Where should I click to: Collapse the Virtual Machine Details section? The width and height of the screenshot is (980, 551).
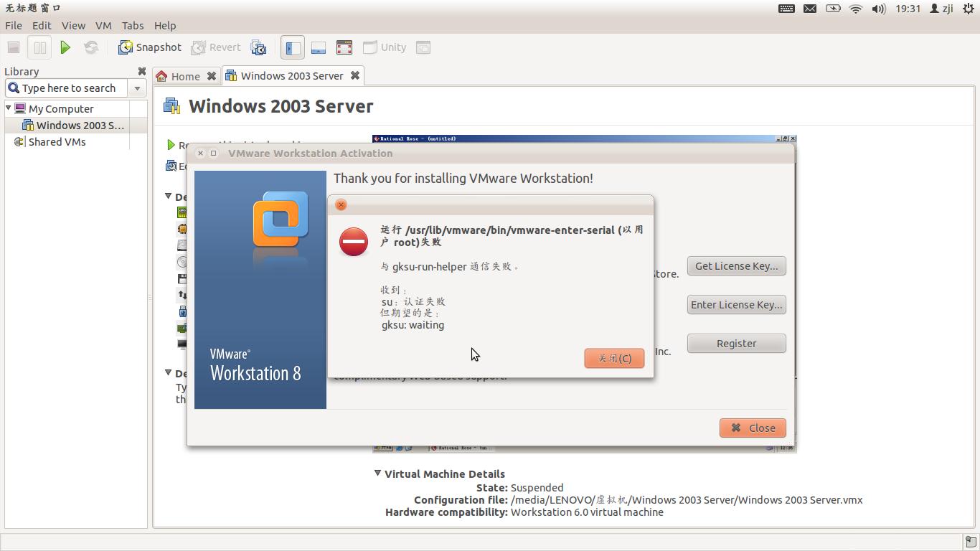377,473
